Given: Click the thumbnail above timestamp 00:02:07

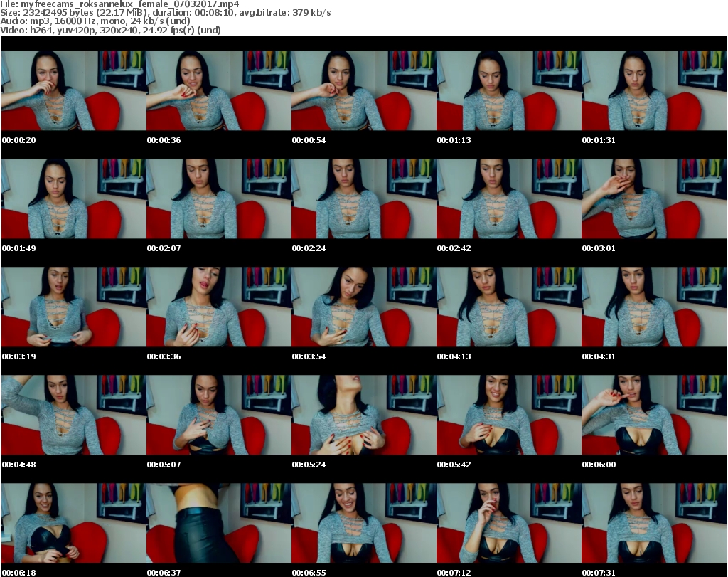Looking at the screenshot, I should (219, 198).
